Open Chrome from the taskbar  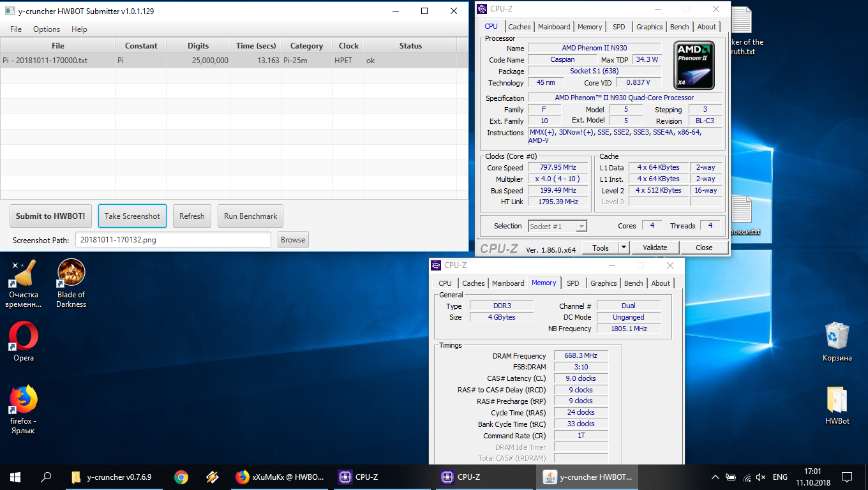(x=181, y=477)
